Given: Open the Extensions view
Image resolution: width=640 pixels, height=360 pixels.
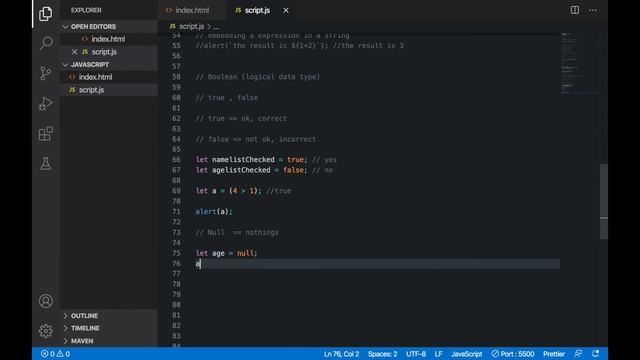Looking at the screenshot, I should (x=46, y=133).
